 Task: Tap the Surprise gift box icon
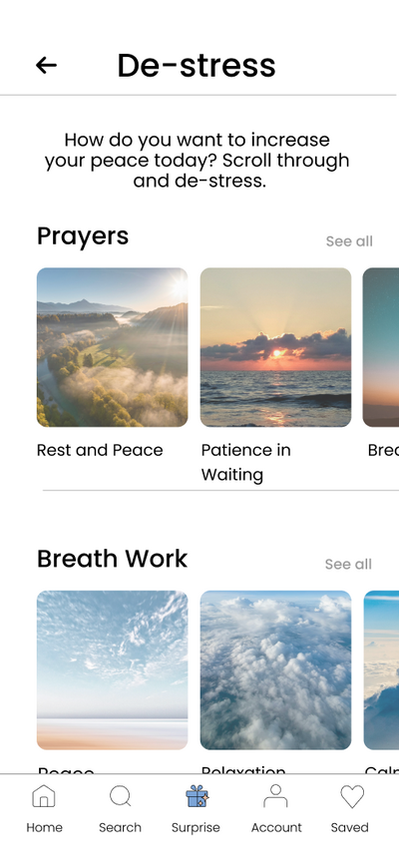coord(197,796)
